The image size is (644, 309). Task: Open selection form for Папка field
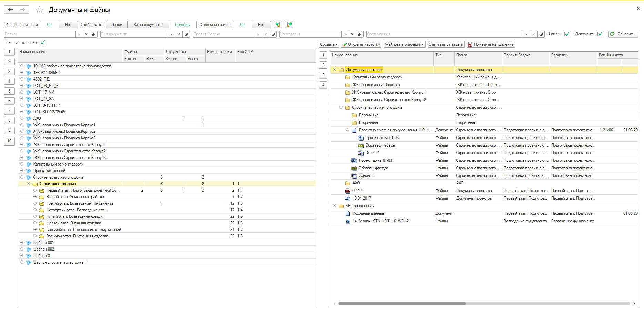(94, 34)
